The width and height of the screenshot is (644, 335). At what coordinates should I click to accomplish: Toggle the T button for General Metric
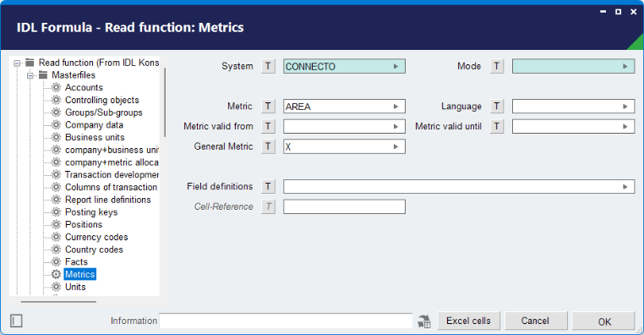pos(268,146)
